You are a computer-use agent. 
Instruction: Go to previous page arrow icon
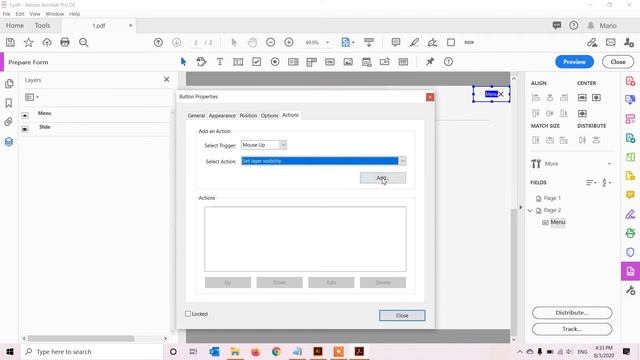[x=158, y=42]
